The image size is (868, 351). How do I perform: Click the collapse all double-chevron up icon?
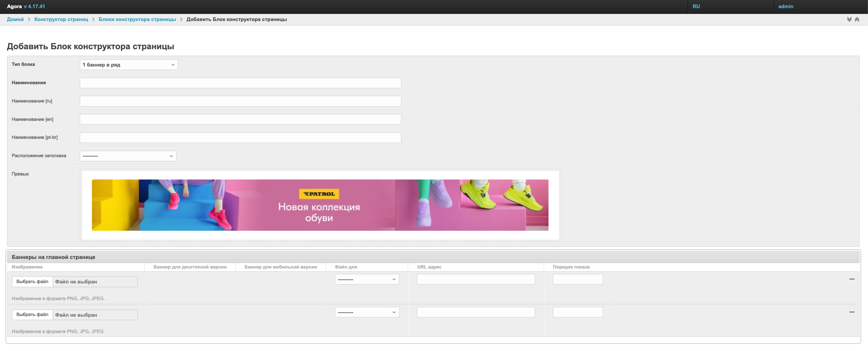[x=857, y=19]
